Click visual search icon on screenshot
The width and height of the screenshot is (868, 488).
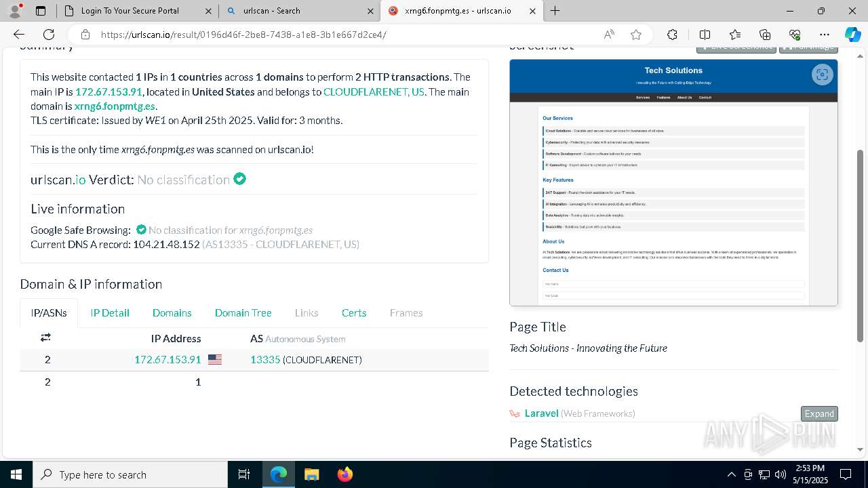click(822, 75)
